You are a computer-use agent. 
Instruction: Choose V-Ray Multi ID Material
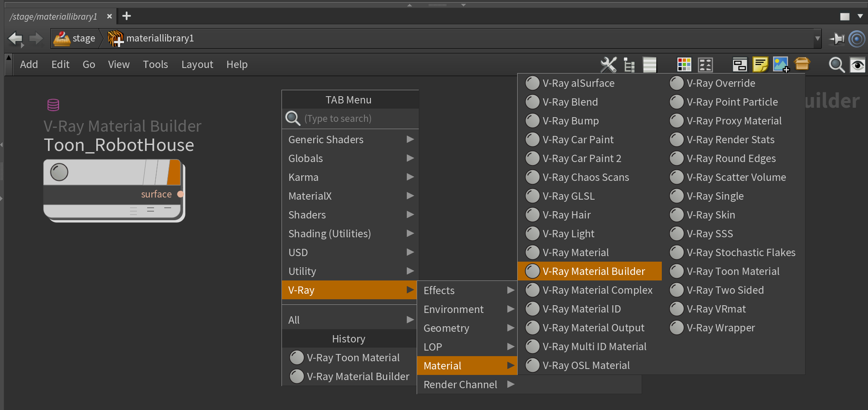point(590,346)
